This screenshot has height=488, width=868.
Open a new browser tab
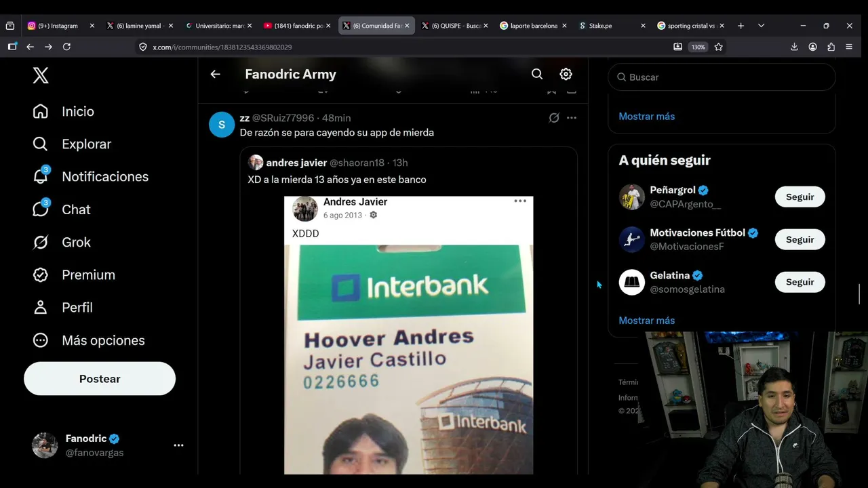point(741,26)
